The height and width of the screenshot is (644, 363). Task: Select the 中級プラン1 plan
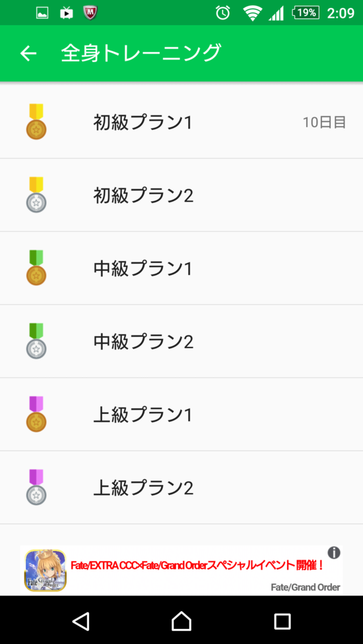[x=181, y=268]
